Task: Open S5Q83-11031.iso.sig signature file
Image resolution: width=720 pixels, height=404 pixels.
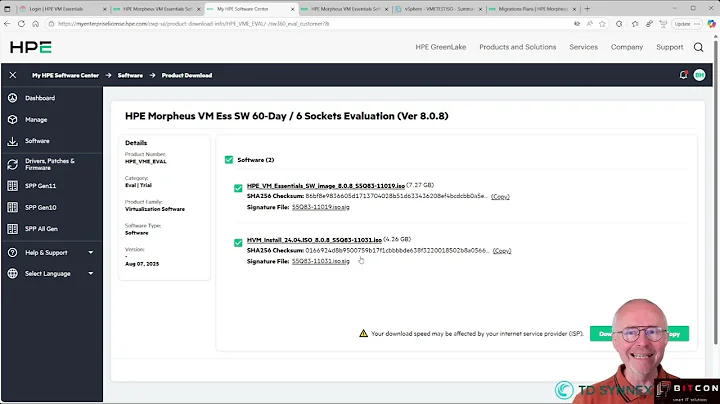Action: pos(321,261)
